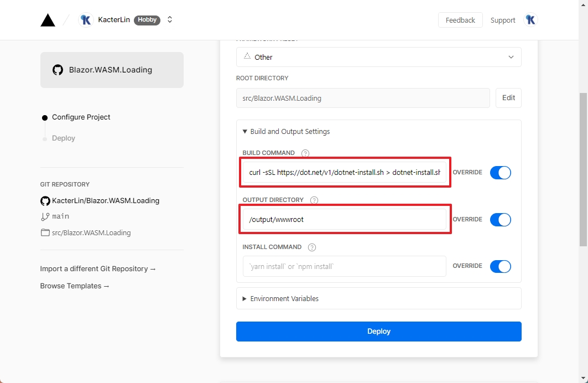This screenshot has height=383, width=588.
Task: Open the Framework Preset dropdown showing Other
Action: pyautogui.click(x=378, y=57)
